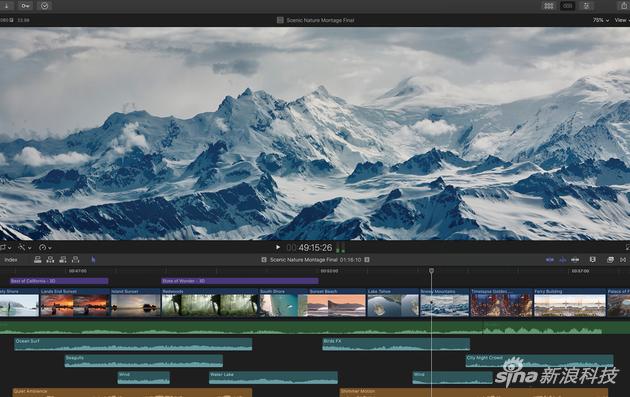
Task: Select the Snowy Mountains clip
Action: coord(445,303)
